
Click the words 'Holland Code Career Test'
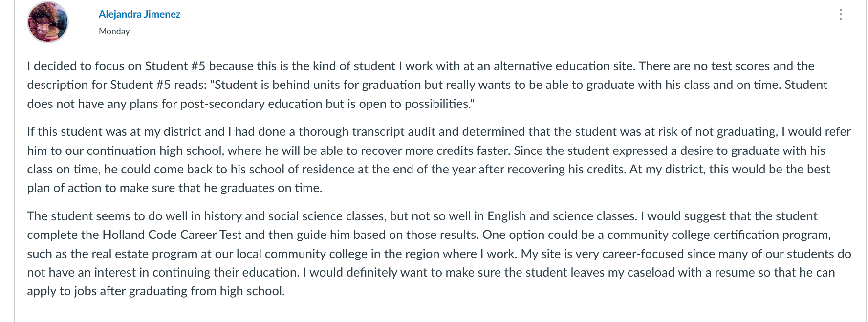[172, 235]
